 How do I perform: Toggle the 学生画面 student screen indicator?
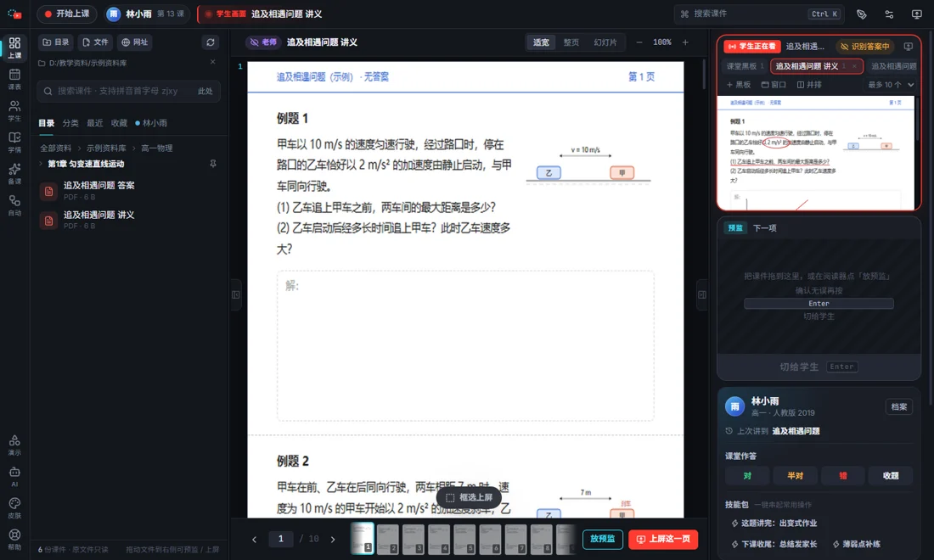[x=224, y=14]
